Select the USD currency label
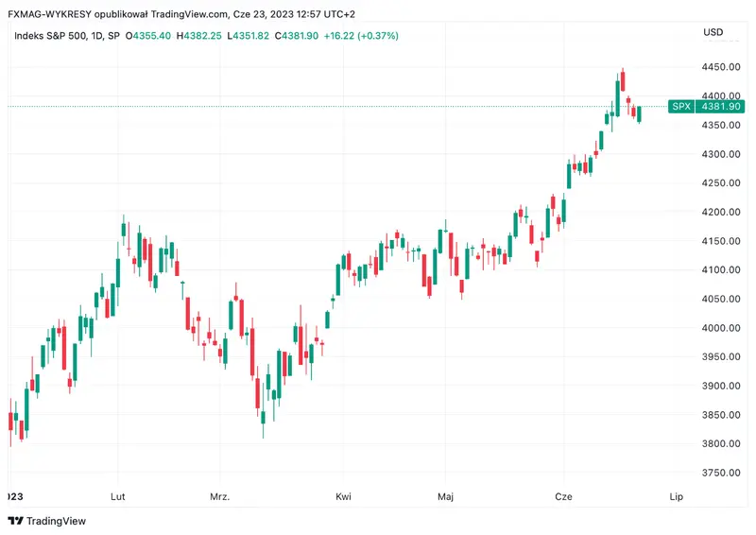Image resolution: width=756 pixels, height=535 pixels. tap(713, 33)
